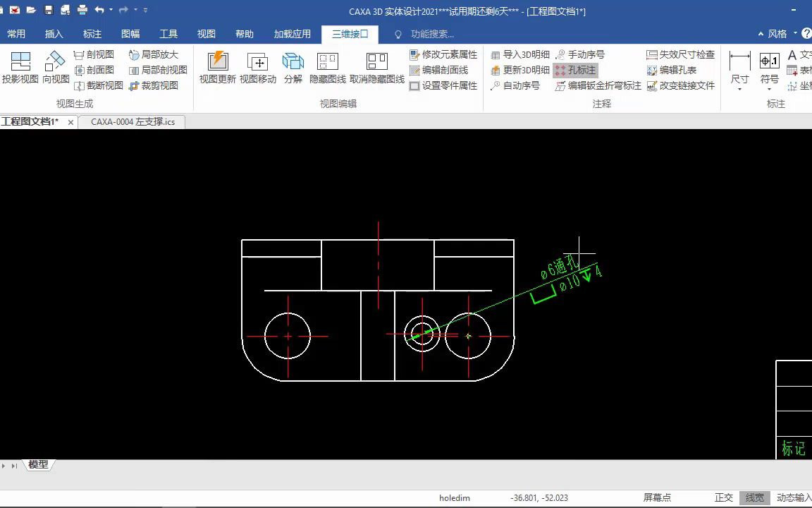Click the large circle left hole in drawing

click(x=288, y=336)
